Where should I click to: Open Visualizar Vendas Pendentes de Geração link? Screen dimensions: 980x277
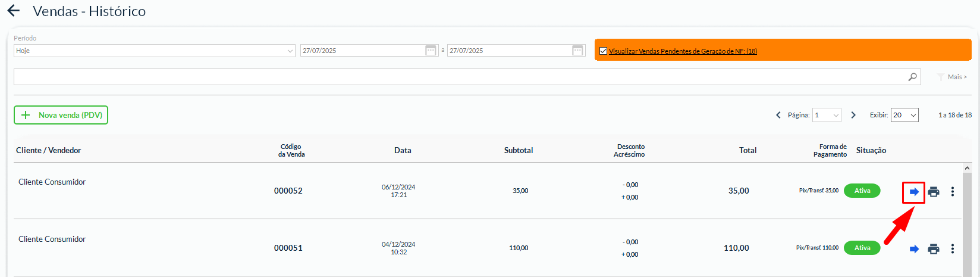point(683,51)
